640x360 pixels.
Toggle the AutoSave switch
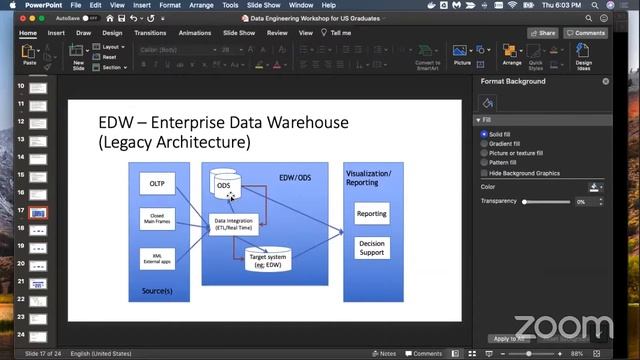[x=90, y=18]
